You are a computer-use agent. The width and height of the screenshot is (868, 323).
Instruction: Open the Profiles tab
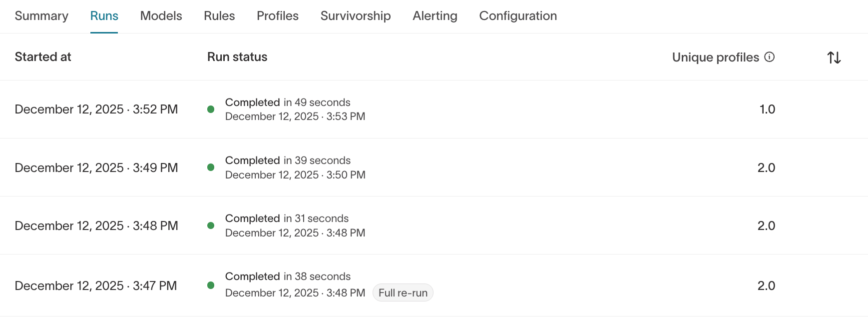click(278, 16)
